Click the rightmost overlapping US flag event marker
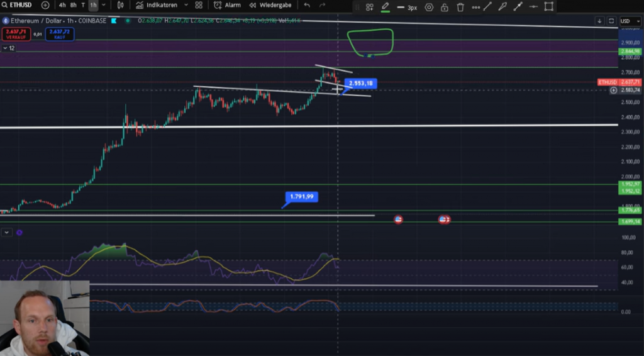This screenshot has width=644, height=356. pyautogui.click(x=447, y=220)
